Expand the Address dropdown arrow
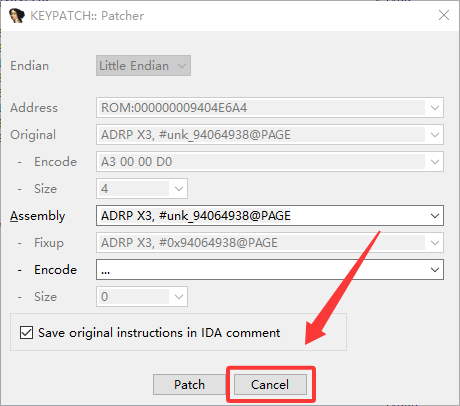The image size is (460, 406). pyautogui.click(x=435, y=108)
